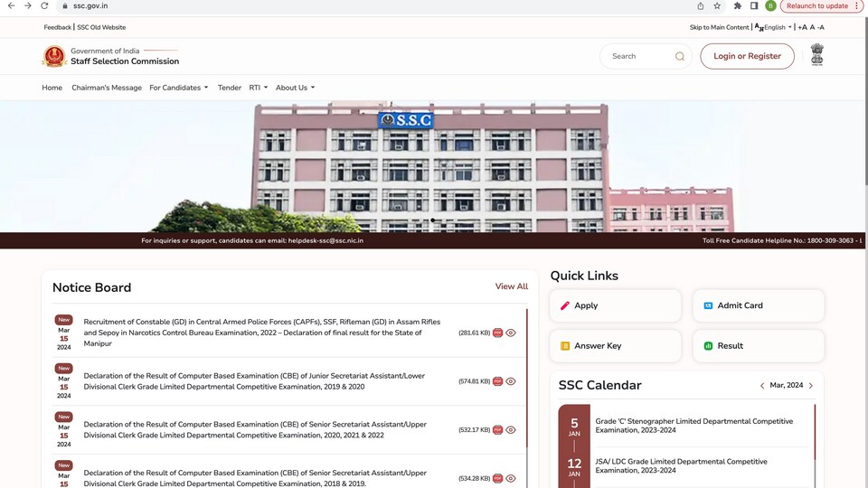This screenshot has width=868, height=488.
Task: Open Chairman's Message page
Action: pos(107,88)
